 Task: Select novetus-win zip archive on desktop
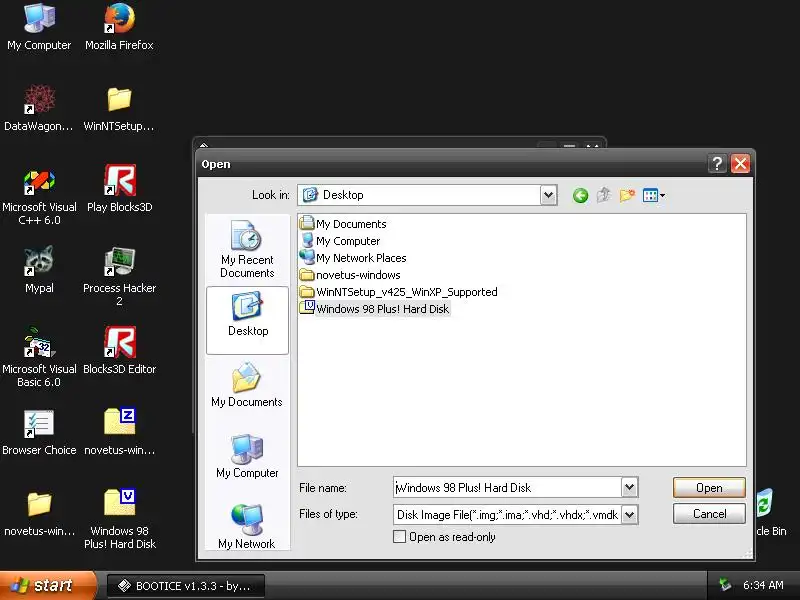coord(119,432)
